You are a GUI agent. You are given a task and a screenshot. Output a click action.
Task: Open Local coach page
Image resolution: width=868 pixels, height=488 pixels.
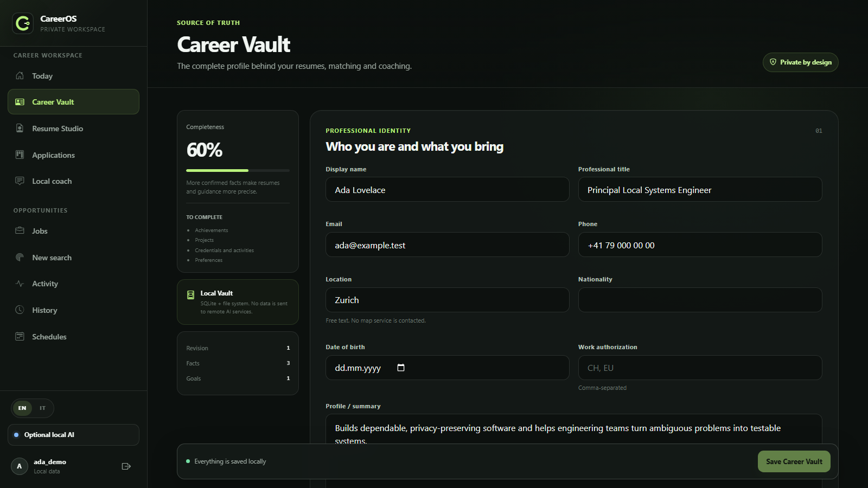click(73, 181)
